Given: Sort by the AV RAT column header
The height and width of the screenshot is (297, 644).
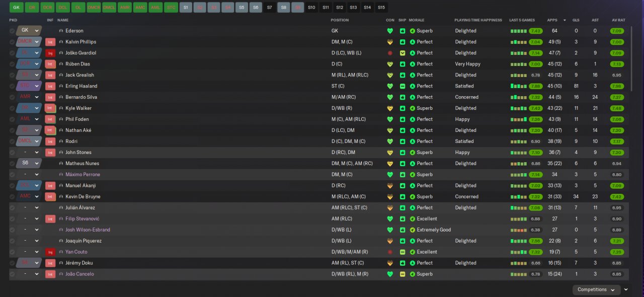Looking at the screenshot, I should [x=618, y=20].
